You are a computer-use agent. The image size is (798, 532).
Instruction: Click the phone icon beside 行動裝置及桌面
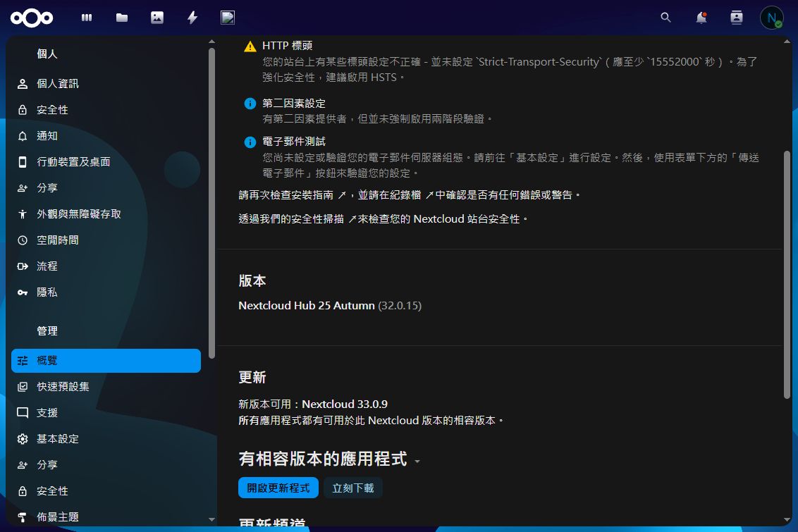tap(23, 162)
